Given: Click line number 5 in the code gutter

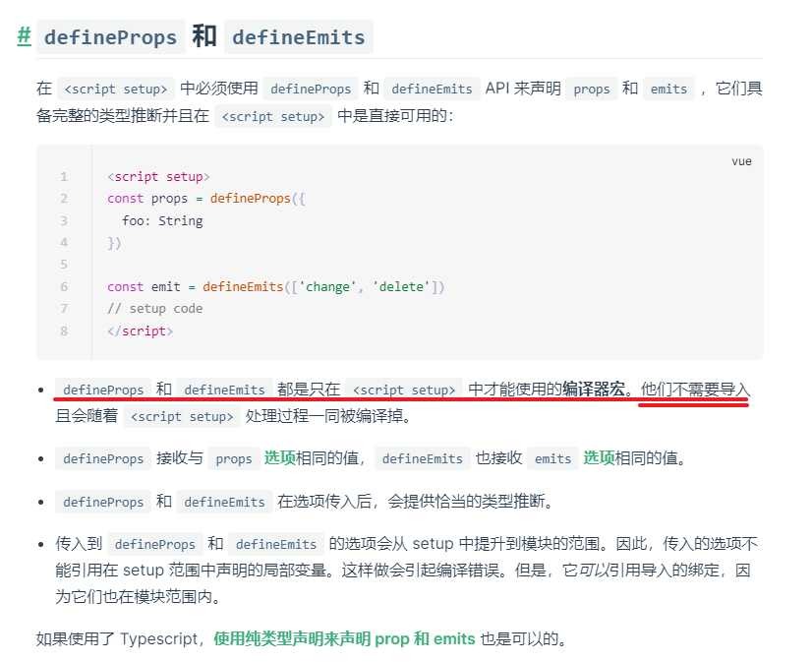Looking at the screenshot, I should 64,265.
